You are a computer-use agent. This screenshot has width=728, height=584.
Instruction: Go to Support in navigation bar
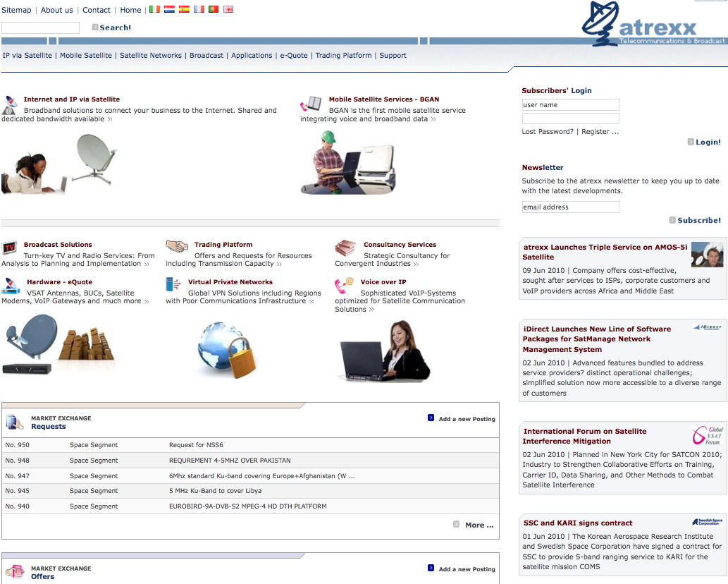pos(393,56)
